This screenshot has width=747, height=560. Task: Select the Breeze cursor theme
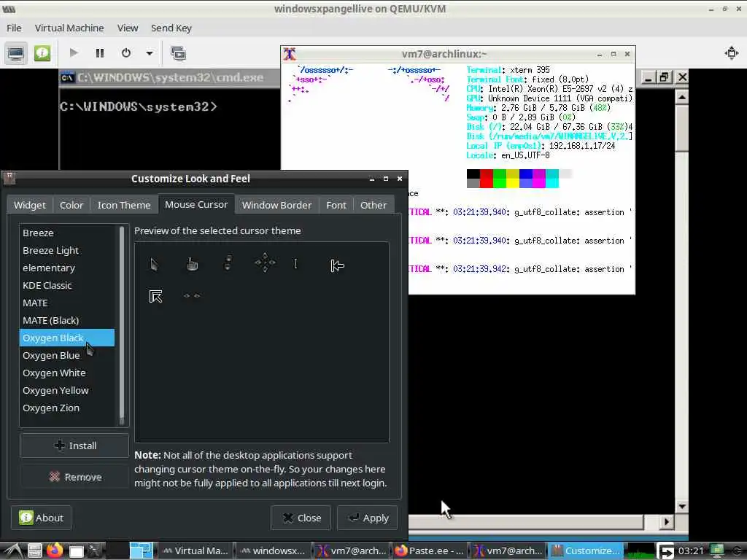point(66,233)
